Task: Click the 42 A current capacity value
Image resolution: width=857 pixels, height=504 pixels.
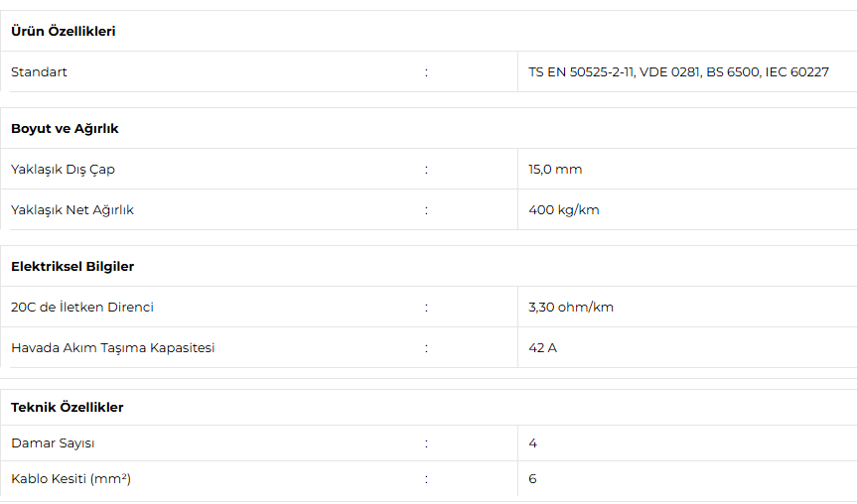Action: (543, 348)
